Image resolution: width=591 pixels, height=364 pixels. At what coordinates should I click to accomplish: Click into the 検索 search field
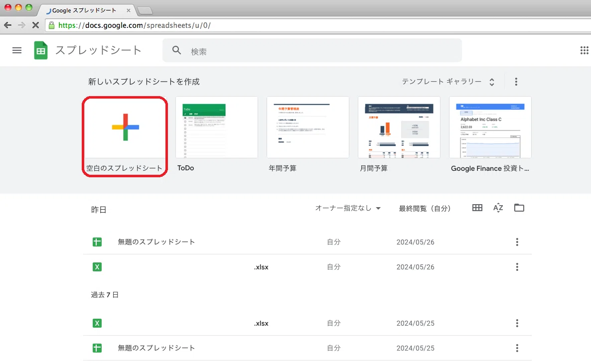[312, 50]
